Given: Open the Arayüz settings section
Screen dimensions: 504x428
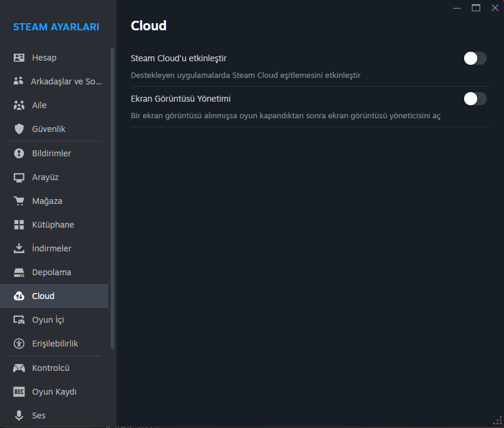Looking at the screenshot, I should [54, 177].
